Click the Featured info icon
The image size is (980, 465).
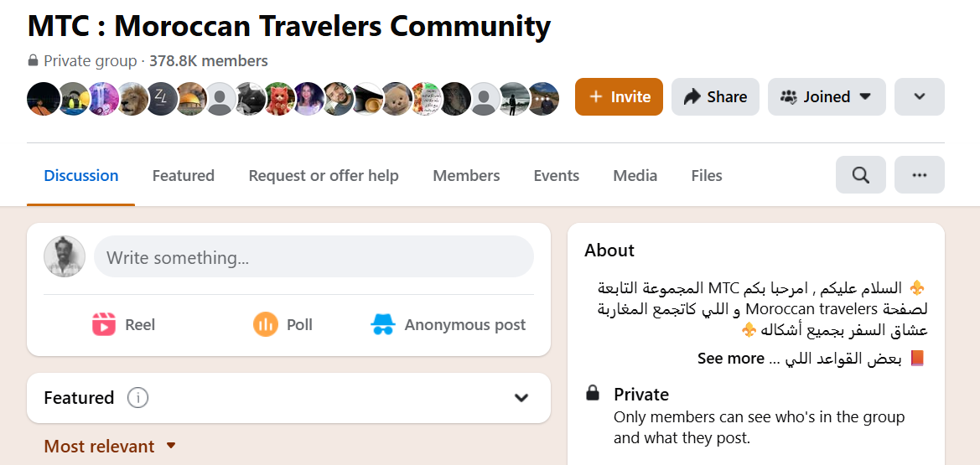tap(137, 397)
